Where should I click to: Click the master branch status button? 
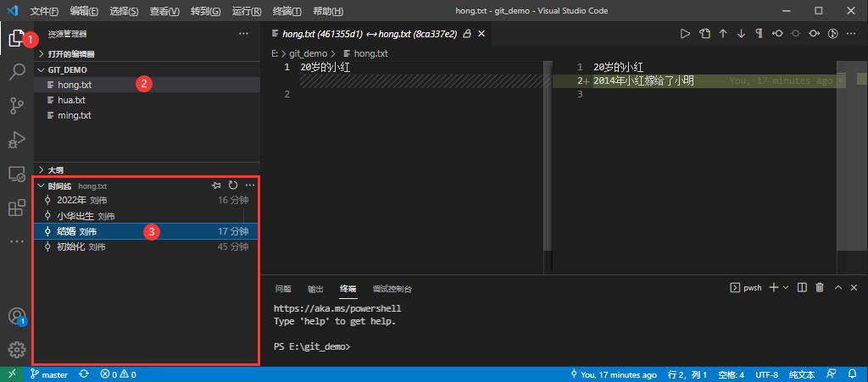pos(49,374)
